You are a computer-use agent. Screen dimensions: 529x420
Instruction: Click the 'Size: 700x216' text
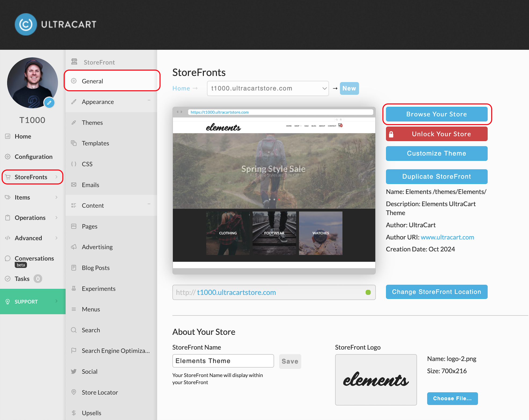click(447, 371)
